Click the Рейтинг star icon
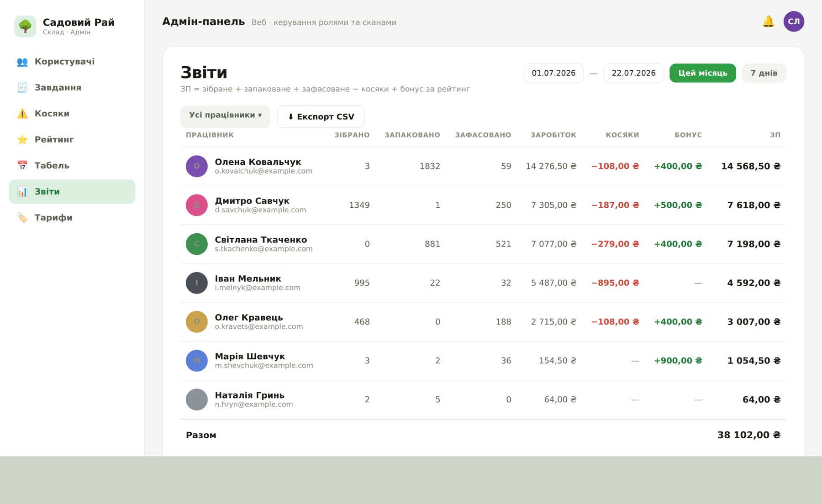This screenshot has height=504, width=822. point(22,140)
